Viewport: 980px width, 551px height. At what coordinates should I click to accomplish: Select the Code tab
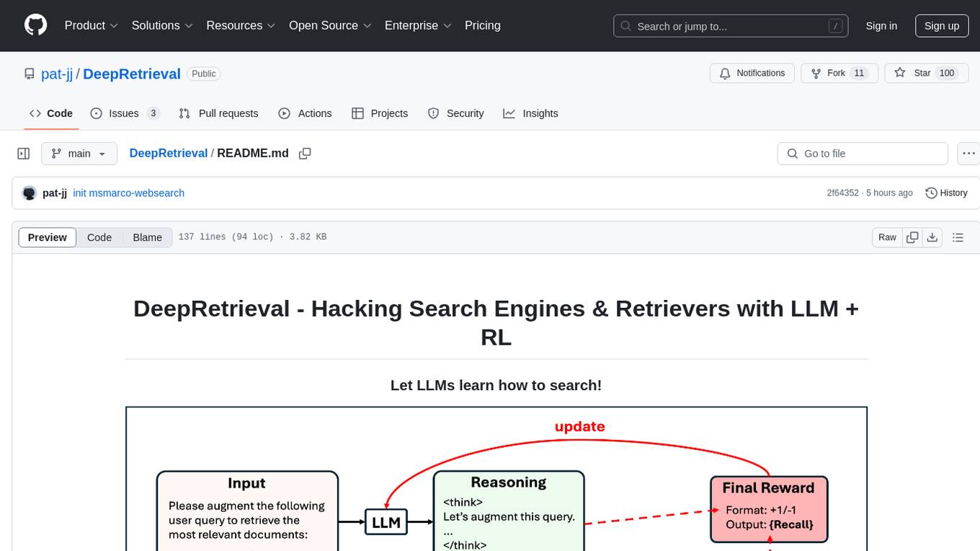click(51, 113)
